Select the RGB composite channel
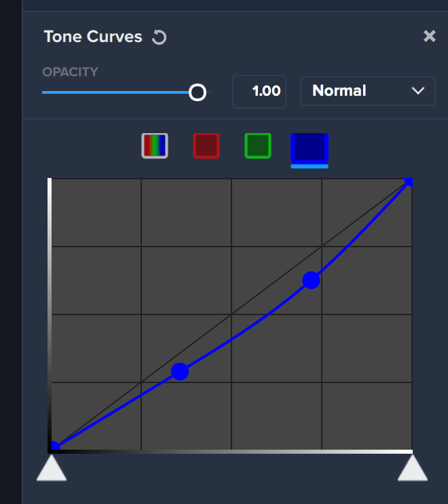 pyautogui.click(x=155, y=146)
